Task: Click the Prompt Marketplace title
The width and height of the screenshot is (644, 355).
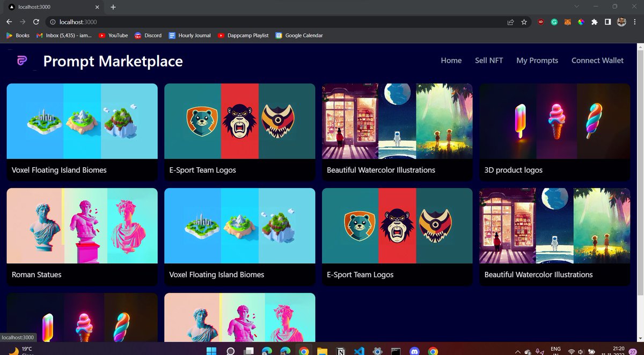Action: tap(113, 61)
